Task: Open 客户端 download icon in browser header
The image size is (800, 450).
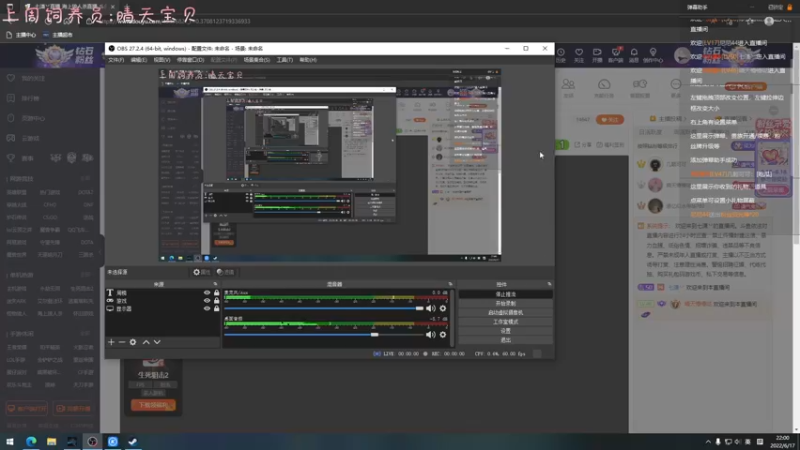Action: point(616,55)
